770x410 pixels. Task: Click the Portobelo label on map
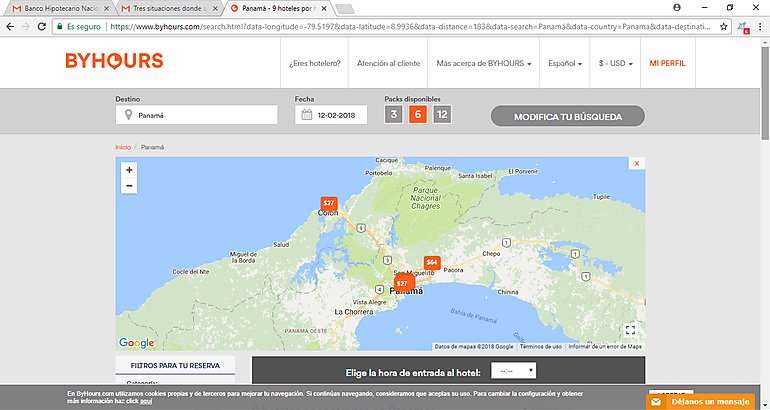(379, 173)
